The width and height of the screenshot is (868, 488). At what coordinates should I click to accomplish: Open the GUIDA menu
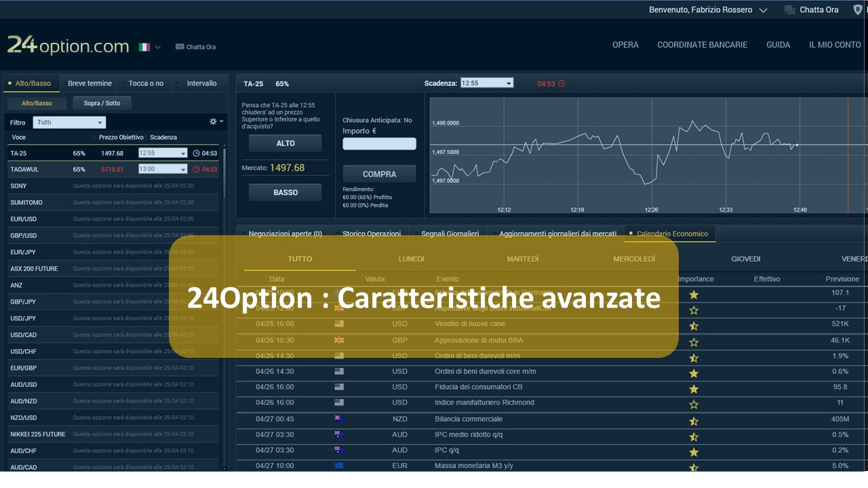point(778,45)
